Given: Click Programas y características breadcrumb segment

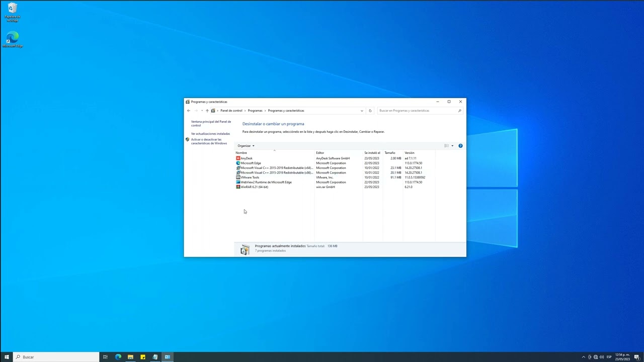Looking at the screenshot, I should pos(286,111).
